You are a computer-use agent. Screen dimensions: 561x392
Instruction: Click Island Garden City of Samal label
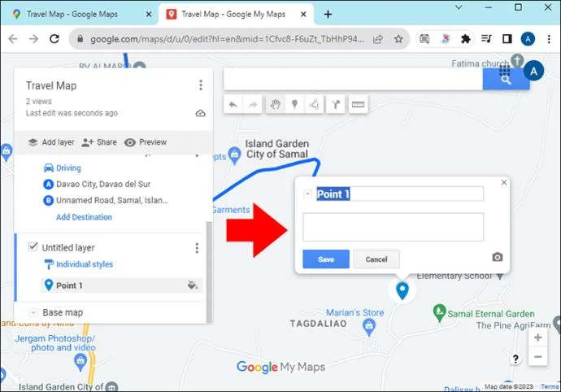click(x=277, y=149)
